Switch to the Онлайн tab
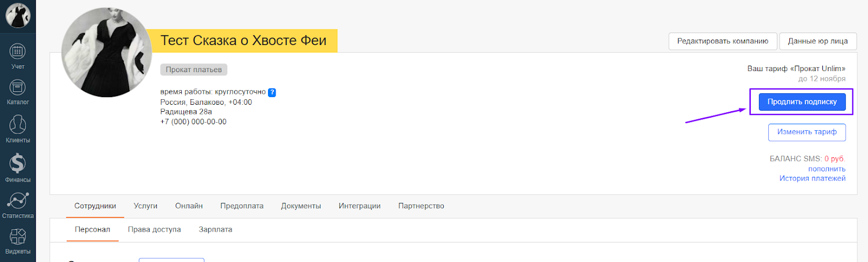 pos(189,206)
